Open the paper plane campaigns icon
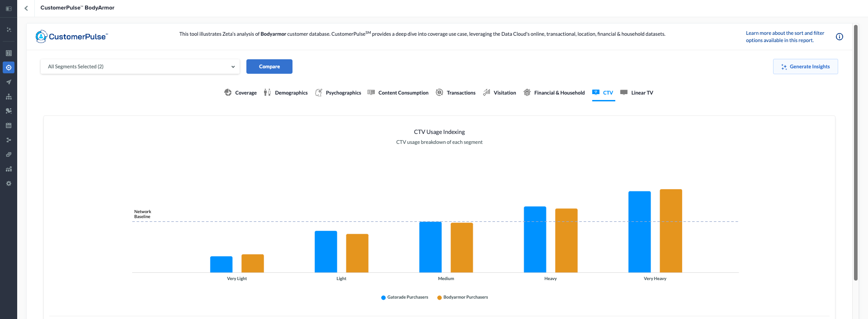The width and height of the screenshot is (868, 319). [9, 82]
